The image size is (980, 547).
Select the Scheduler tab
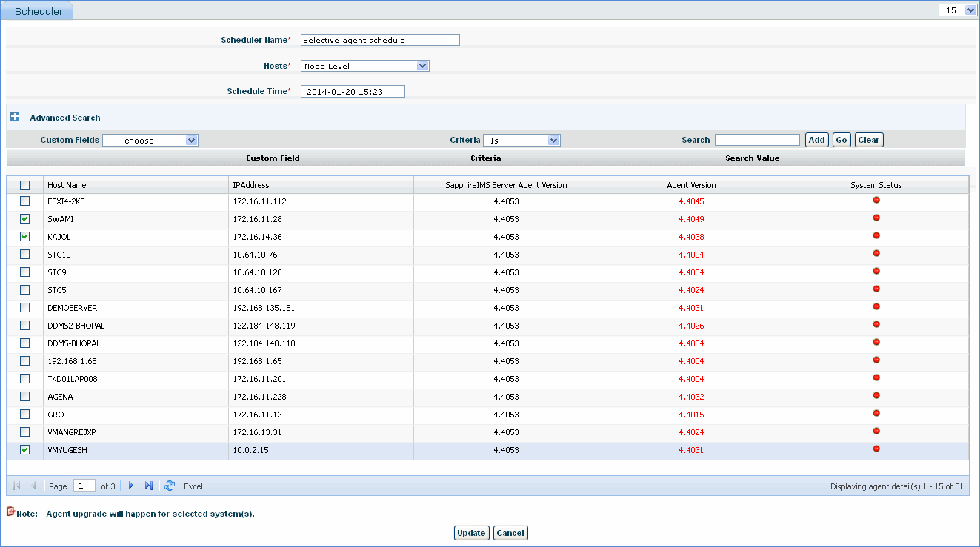coord(39,11)
